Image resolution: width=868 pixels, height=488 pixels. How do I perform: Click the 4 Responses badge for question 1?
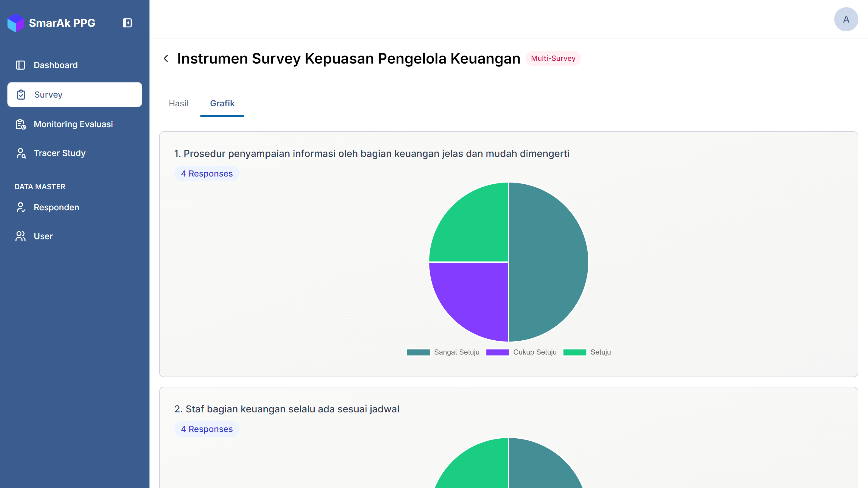click(207, 174)
